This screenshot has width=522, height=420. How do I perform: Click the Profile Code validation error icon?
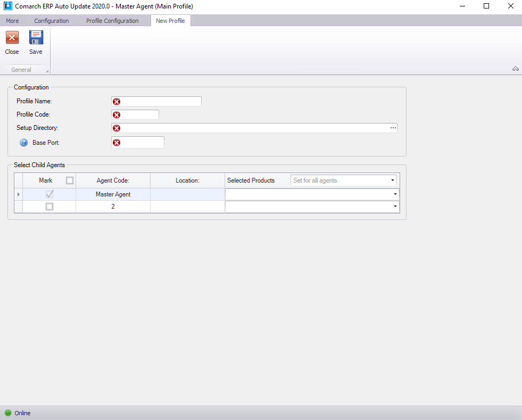point(117,115)
